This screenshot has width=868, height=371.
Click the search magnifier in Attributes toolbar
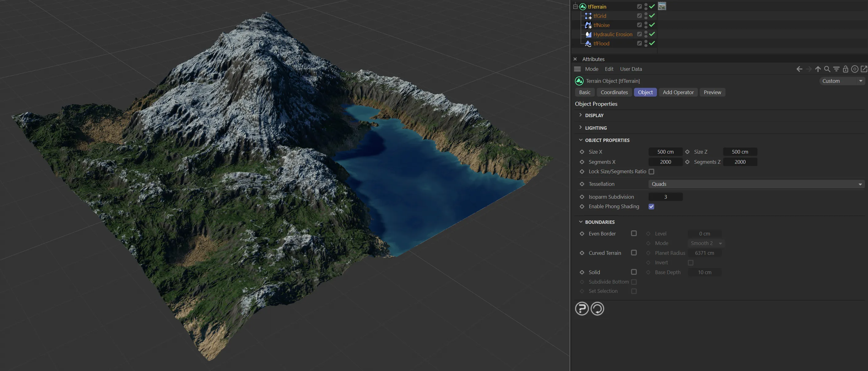pyautogui.click(x=827, y=69)
